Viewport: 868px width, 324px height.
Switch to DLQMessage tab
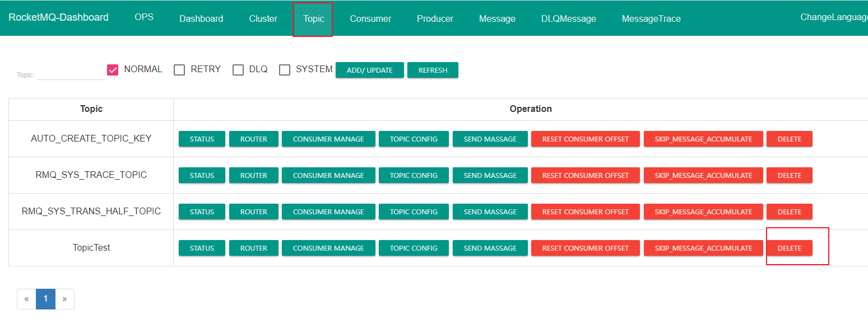click(x=569, y=18)
